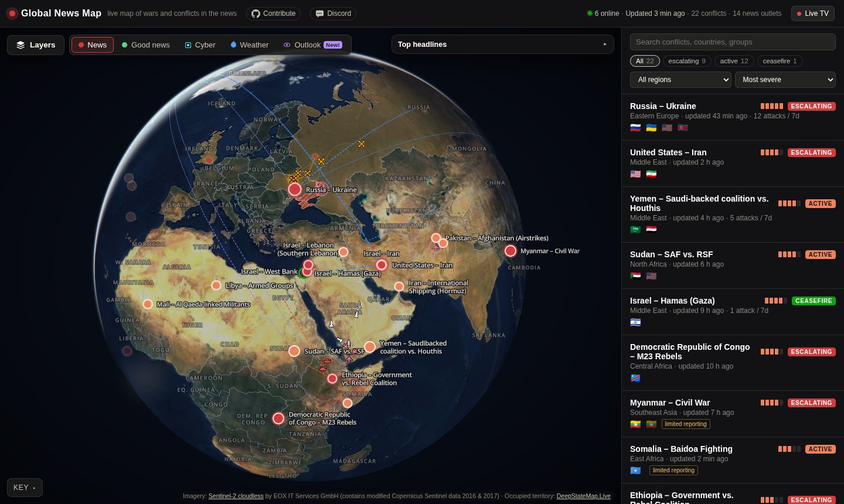Click the Libya – Armed Groups map marker
The width and height of the screenshot is (844, 504).
pos(216,285)
